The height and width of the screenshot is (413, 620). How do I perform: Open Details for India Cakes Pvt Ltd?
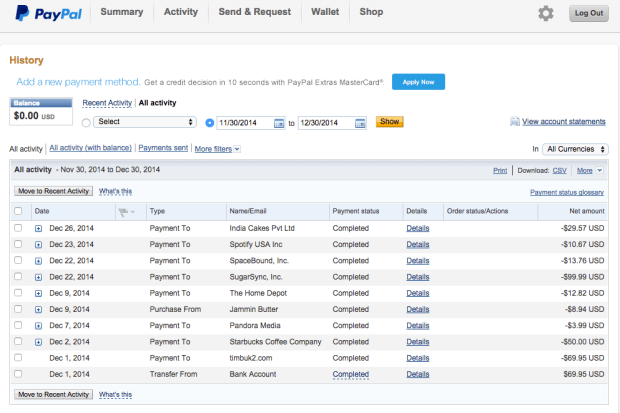point(418,228)
